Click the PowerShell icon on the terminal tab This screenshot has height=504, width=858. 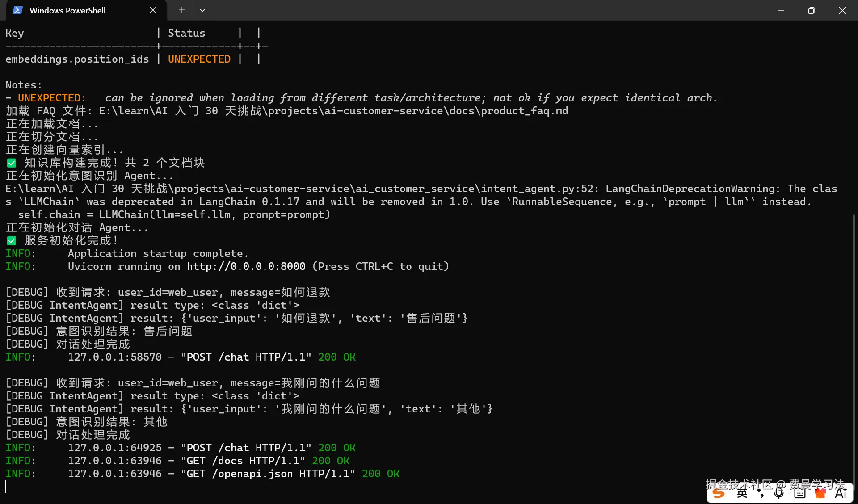point(17,10)
